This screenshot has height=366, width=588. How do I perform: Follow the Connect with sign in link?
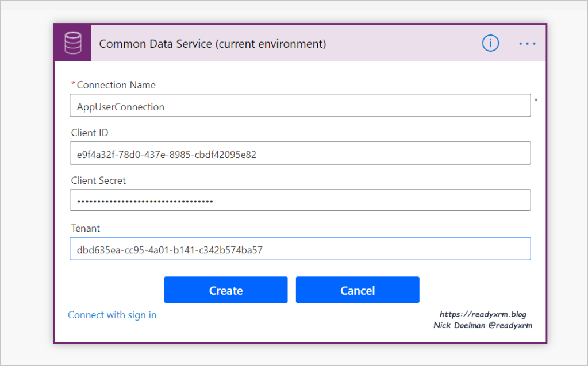click(112, 315)
